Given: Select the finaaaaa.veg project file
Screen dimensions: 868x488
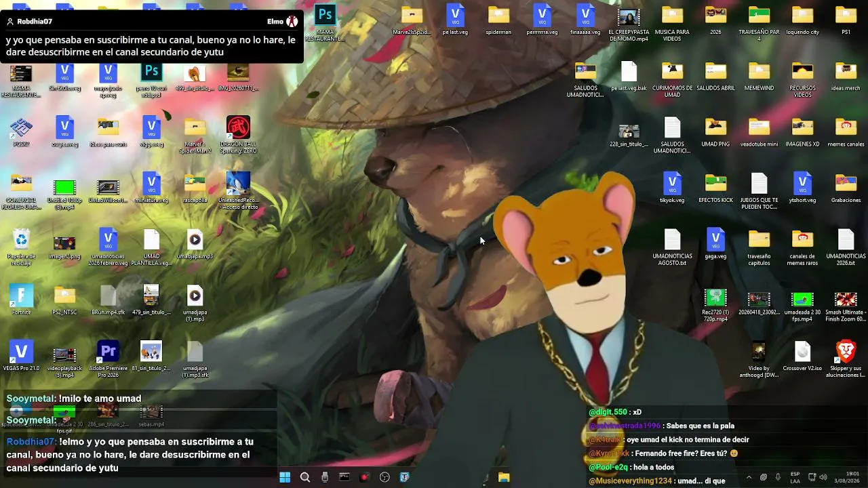Looking at the screenshot, I should tap(585, 20).
